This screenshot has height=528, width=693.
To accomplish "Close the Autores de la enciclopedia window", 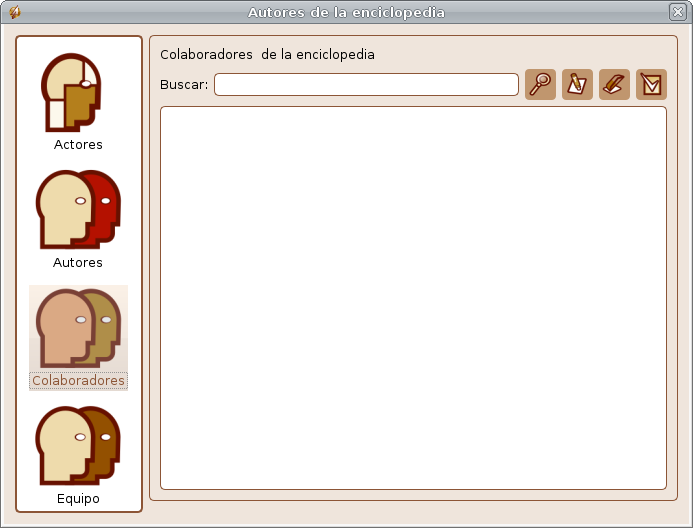I will pyautogui.click(x=678, y=12).
